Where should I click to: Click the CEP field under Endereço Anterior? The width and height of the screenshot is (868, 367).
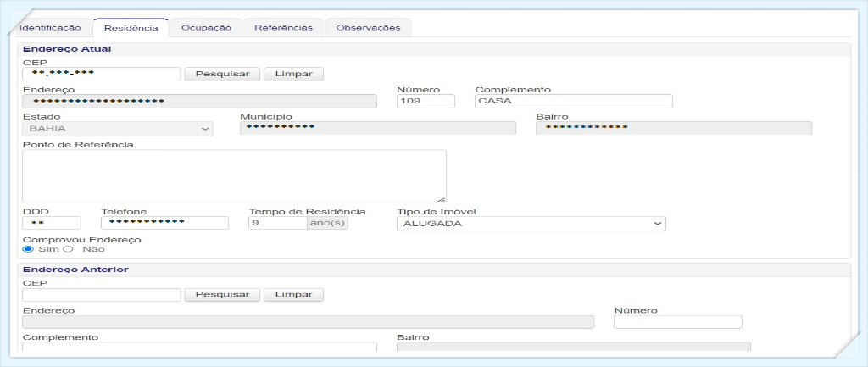pos(102,295)
